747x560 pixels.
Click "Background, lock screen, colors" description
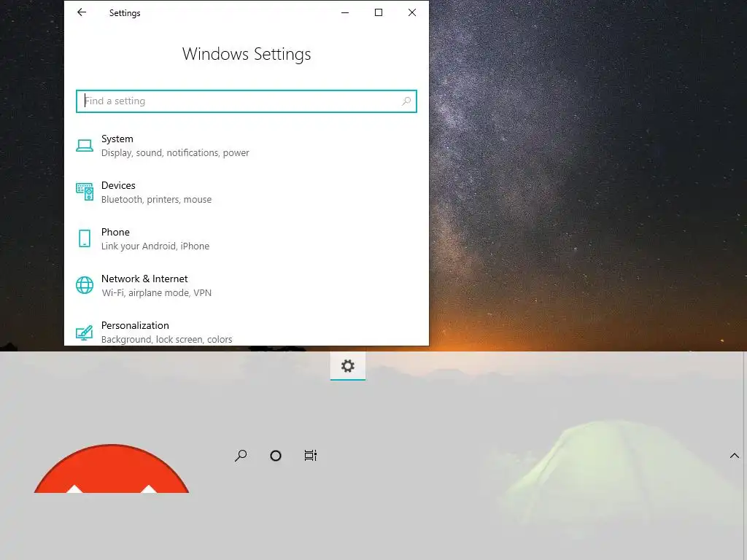[x=167, y=340]
